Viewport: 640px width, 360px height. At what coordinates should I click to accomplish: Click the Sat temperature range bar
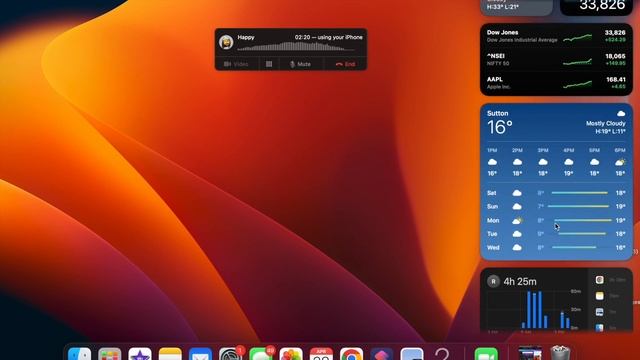point(579,193)
